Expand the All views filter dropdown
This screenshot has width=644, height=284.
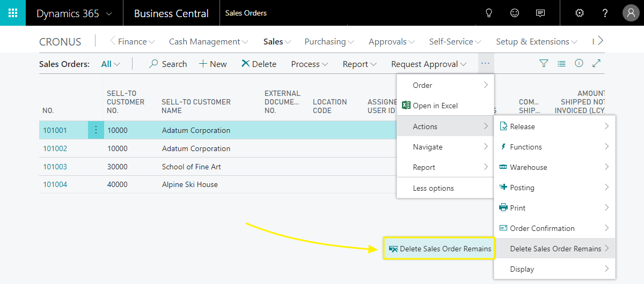coord(111,64)
